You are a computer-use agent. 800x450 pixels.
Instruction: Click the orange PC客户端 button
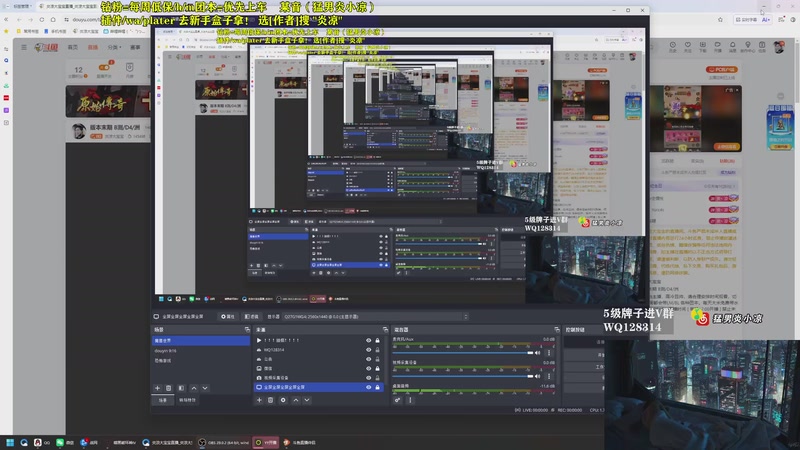coord(722,69)
